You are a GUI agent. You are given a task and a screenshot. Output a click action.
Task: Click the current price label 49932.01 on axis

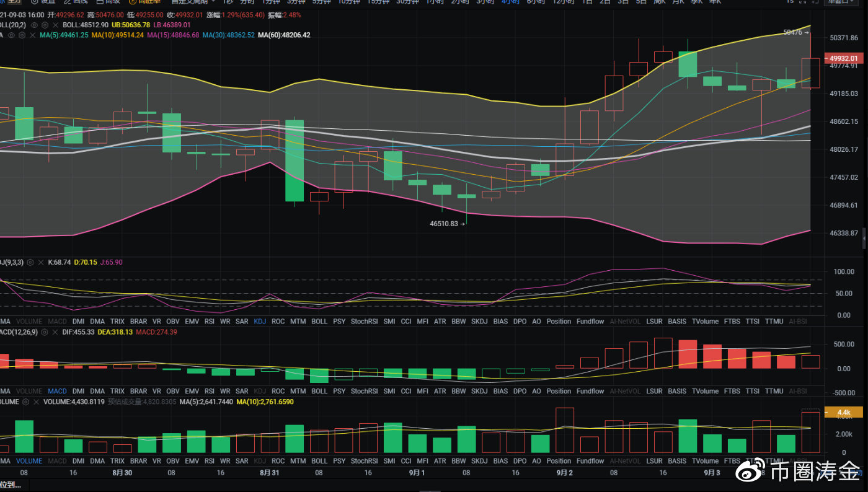pyautogui.click(x=842, y=59)
